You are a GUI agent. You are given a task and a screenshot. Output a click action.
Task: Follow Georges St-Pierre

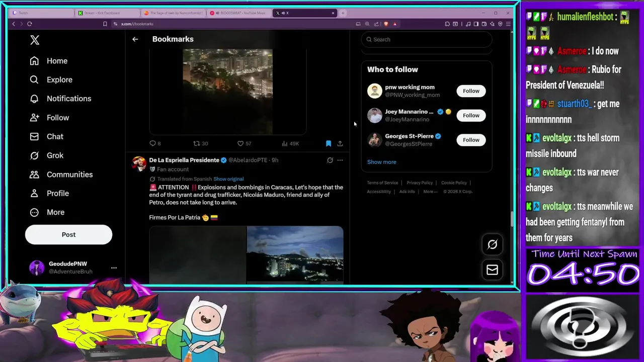point(471,140)
